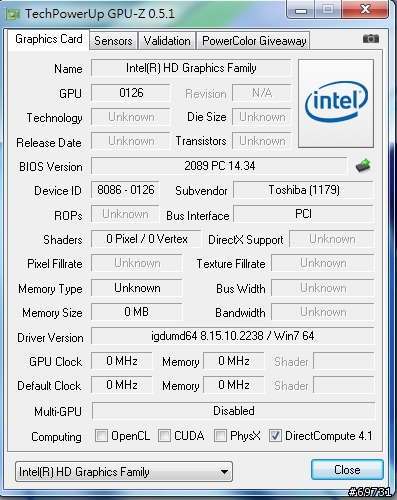Click the Texture Fillrate Unknown field
The image size is (397, 500).
coord(323,263)
